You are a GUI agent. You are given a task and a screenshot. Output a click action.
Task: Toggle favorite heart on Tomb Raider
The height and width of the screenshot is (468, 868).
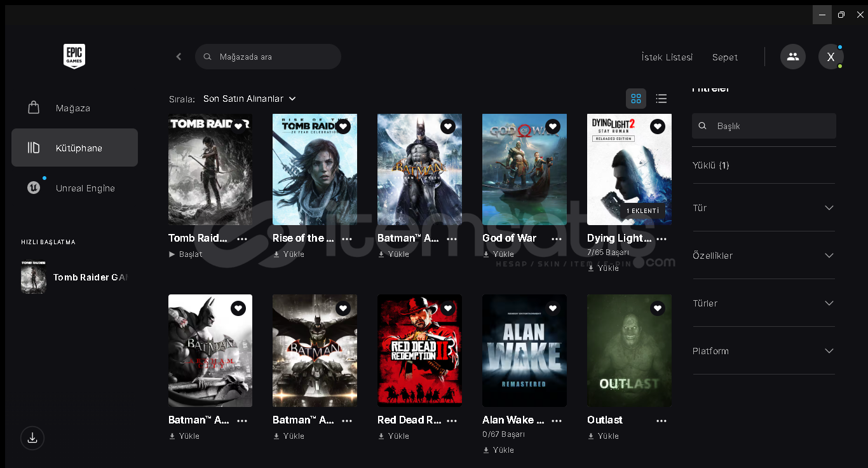pyautogui.click(x=238, y=127)
